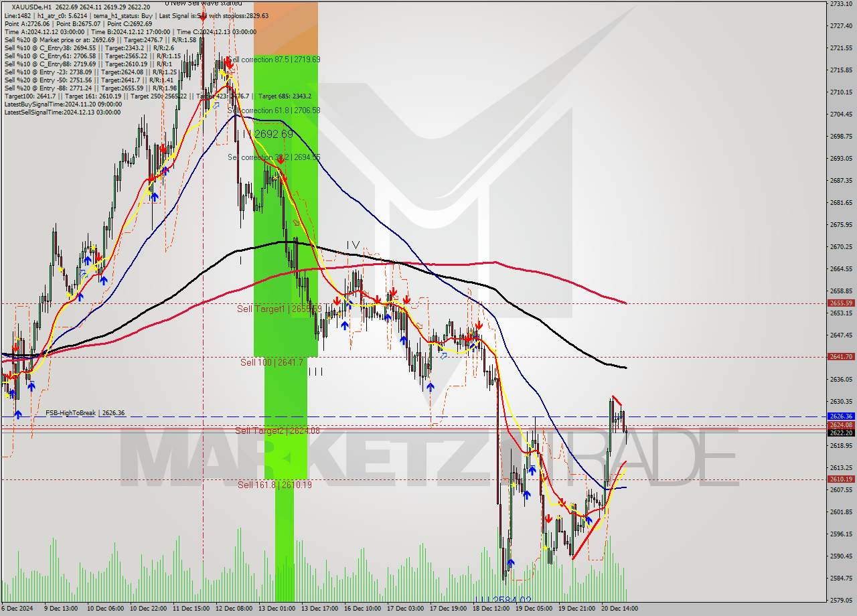
Task: Click the 'FSB-HighToBreak | 2626.36' label
Action: (85, 413)
